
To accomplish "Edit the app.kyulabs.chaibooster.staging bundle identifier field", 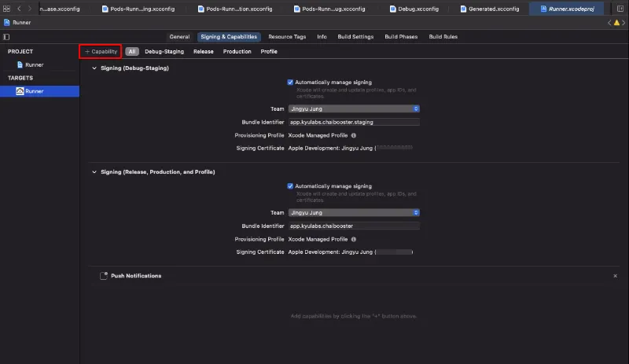I will (x=354, y=122).
